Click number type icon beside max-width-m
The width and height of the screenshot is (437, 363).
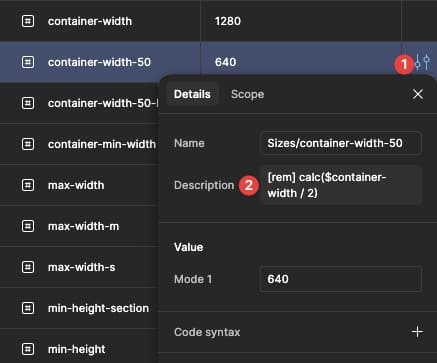[28, 226]
